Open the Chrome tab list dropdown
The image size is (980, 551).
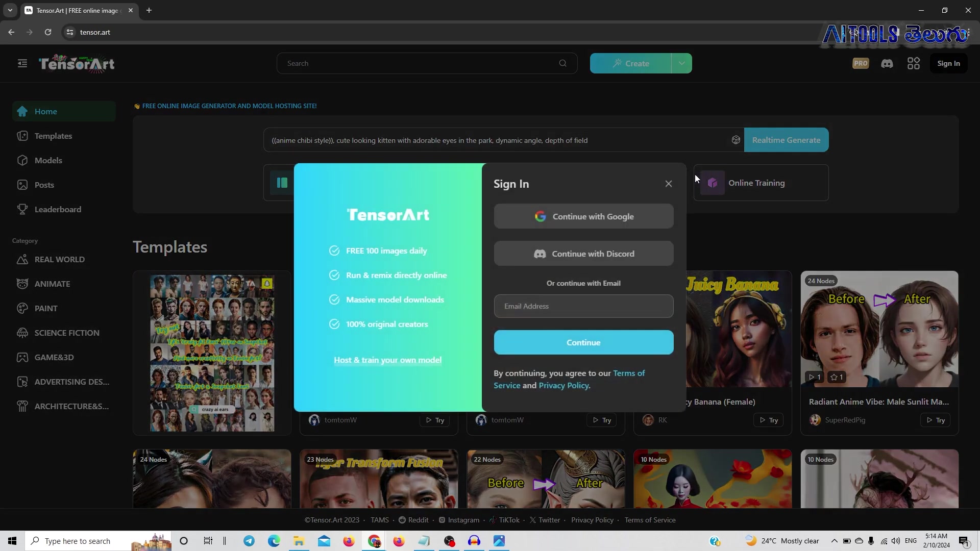pos(10,10)
